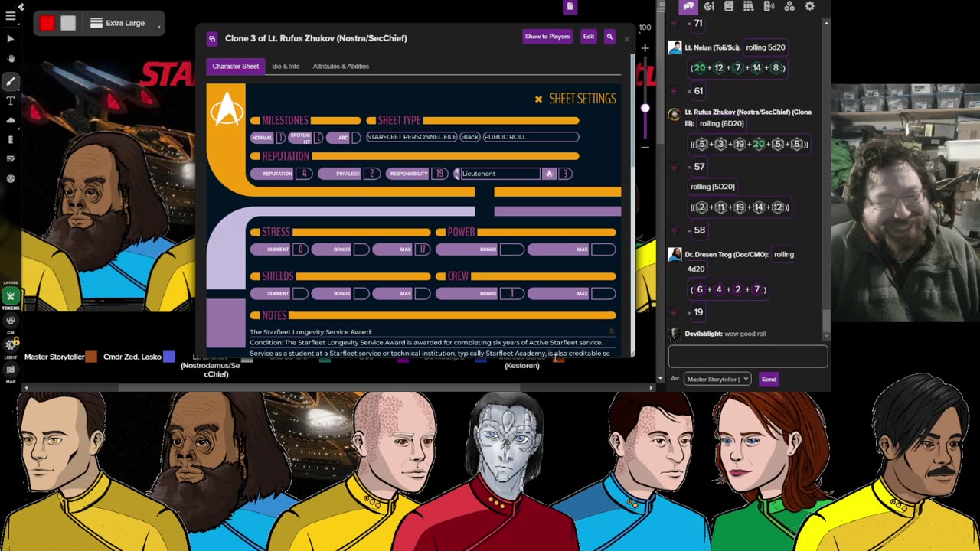Open the Turn Tracker list tool
Image resolution: width=980 pixels, height=551 pixels.
[x=11, y=159]
